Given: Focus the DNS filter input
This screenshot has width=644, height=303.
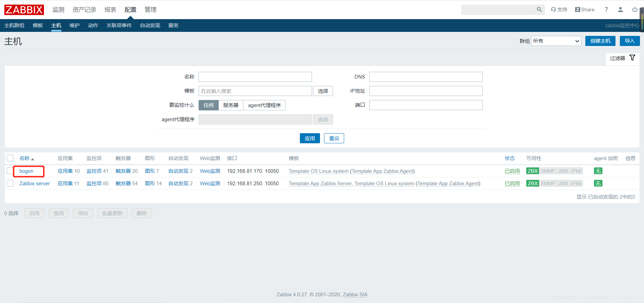Looking at the screenshot, I should click(426, 77).
